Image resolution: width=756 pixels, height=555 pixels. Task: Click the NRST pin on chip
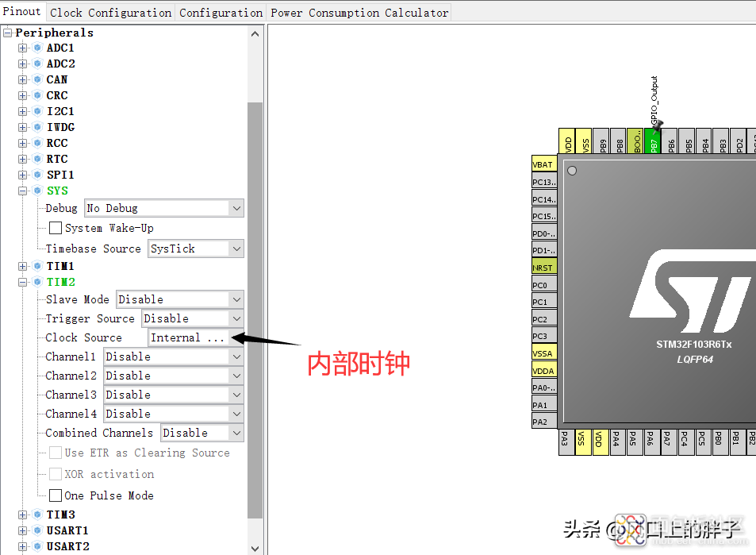point(544,267)
